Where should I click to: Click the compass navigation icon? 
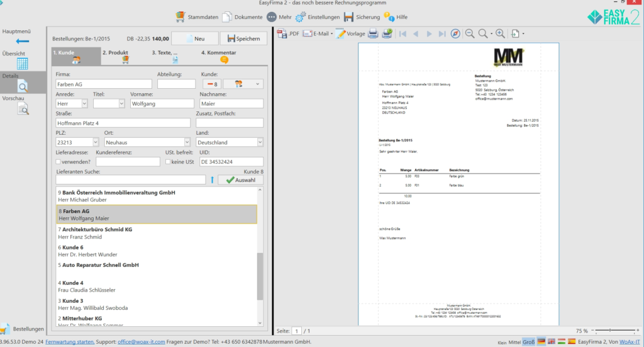coord(455,34)
